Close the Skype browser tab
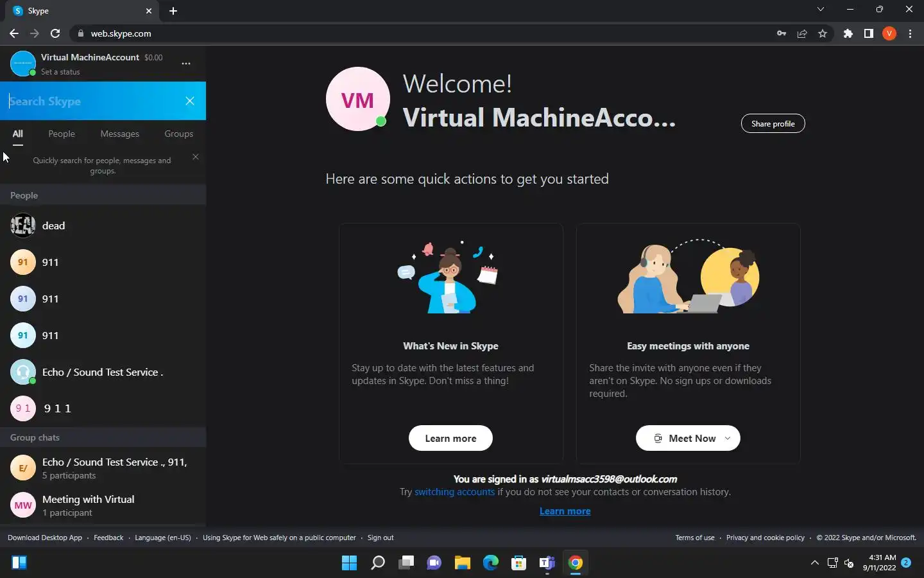Screen dimensions: 924x578 (149, 11)
